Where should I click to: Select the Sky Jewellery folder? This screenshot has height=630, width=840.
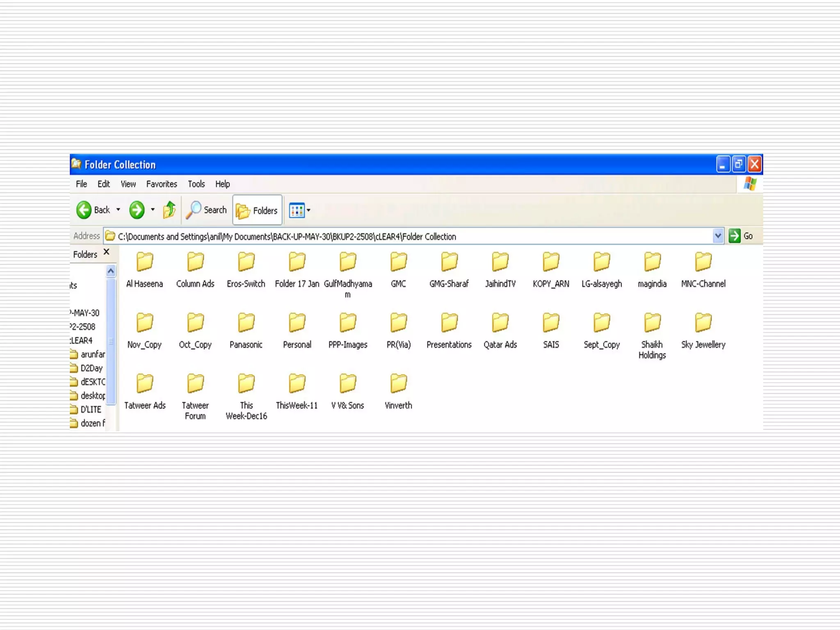[x=703, y=322]
